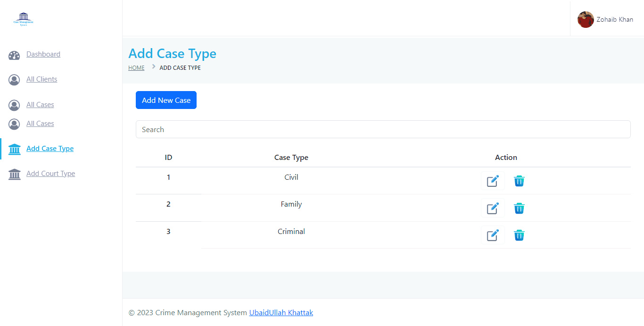
Task: Open the user profile avatar
Action: click(x=586, y=20)
